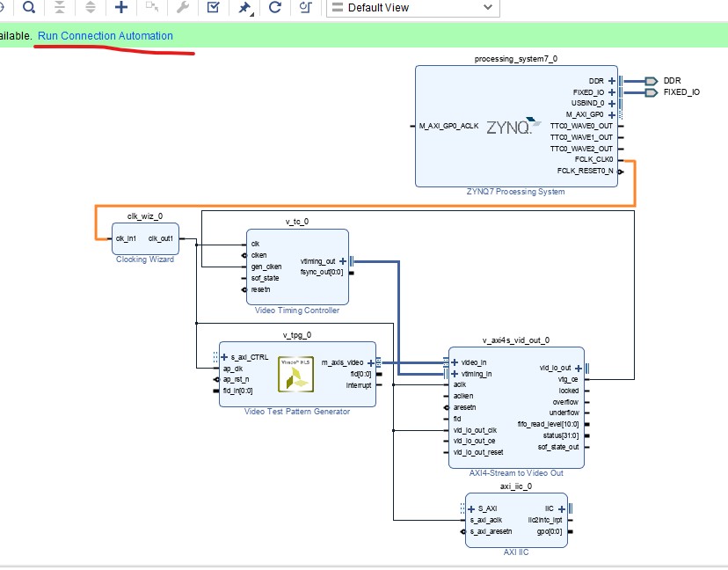728x570 pixels.
Task: Click the Add IP plus icon in toolbar
Action: click(x=121, y=8)
